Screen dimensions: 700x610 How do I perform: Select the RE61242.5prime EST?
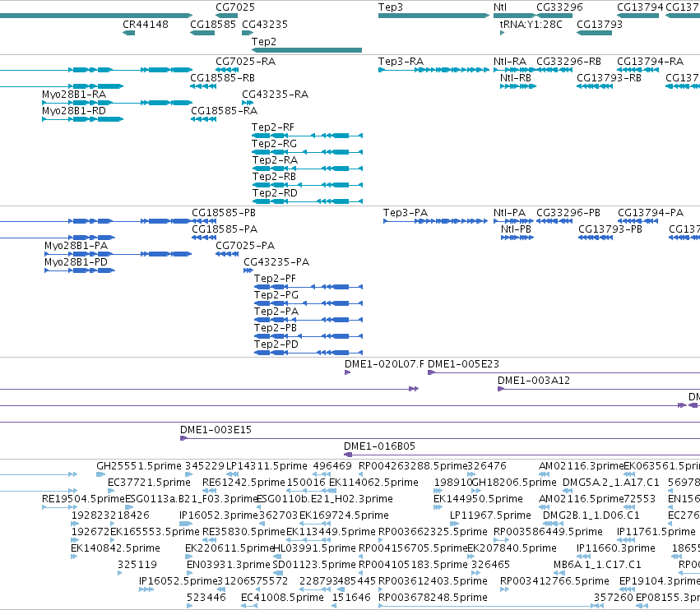pos(209,491)
